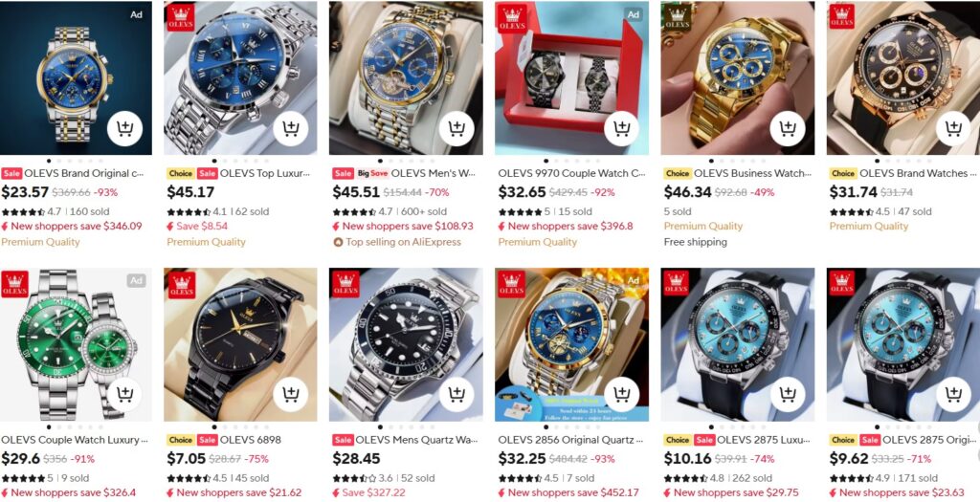Add the $46.34 gold Business Watch to cart
This screenshot has width=980, height=502.
[788, 129]
